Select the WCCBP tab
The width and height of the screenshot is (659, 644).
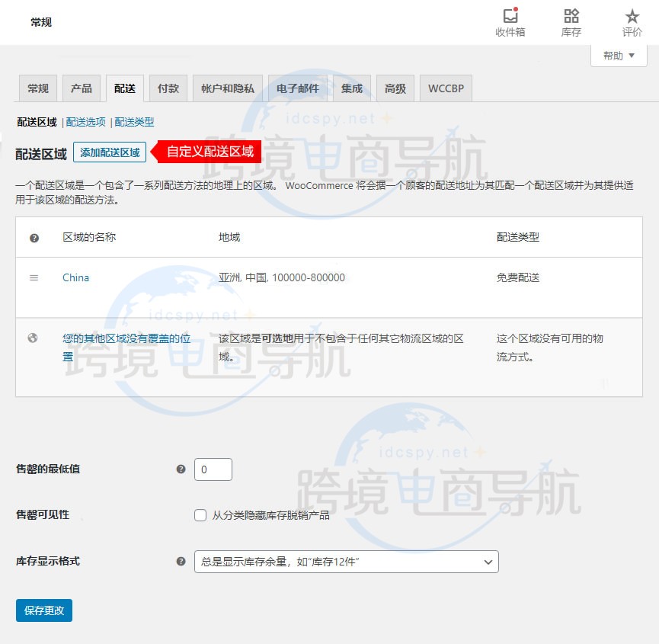pyautogui.click(x=446, y=88)
